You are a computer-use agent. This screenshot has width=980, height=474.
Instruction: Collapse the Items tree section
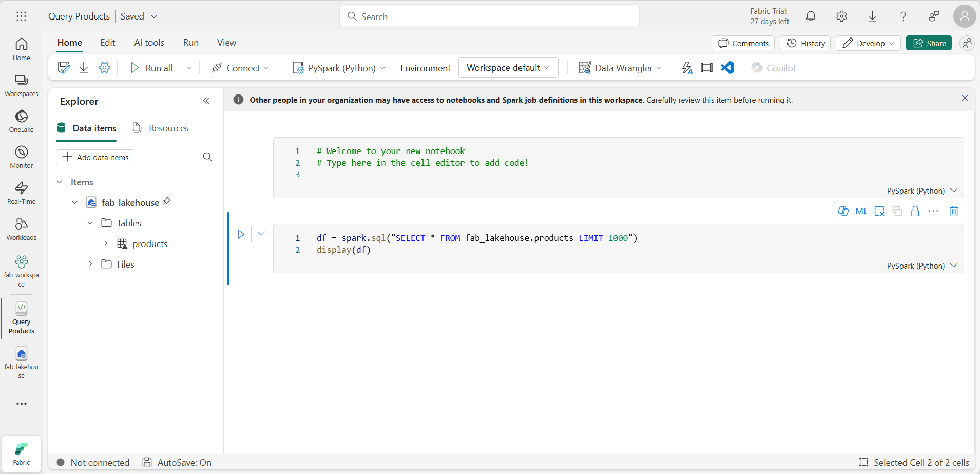(60, 182)
